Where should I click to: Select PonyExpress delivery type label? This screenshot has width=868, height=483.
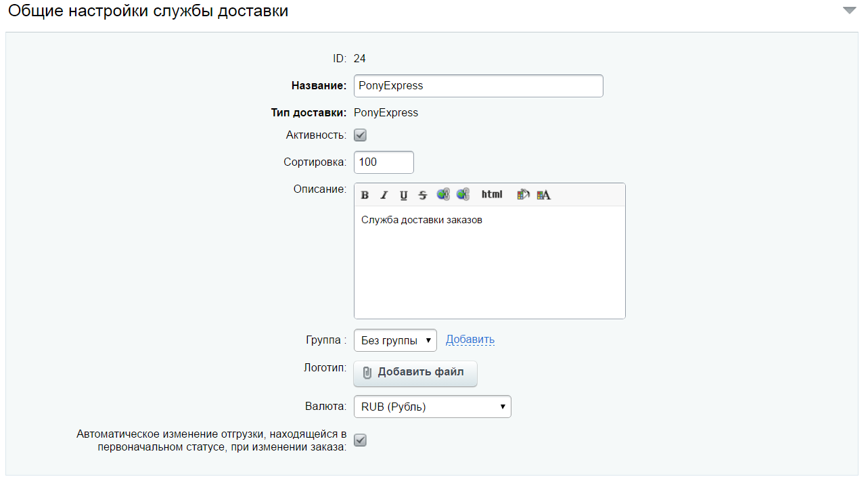coord(386,112)
